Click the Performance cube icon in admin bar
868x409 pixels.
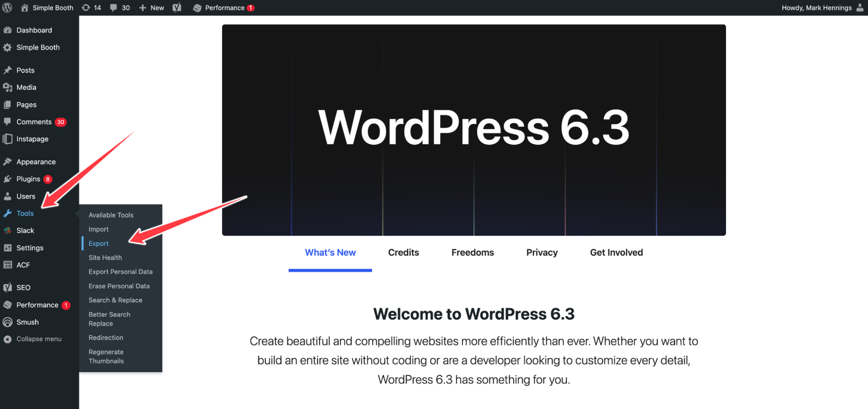197,8
